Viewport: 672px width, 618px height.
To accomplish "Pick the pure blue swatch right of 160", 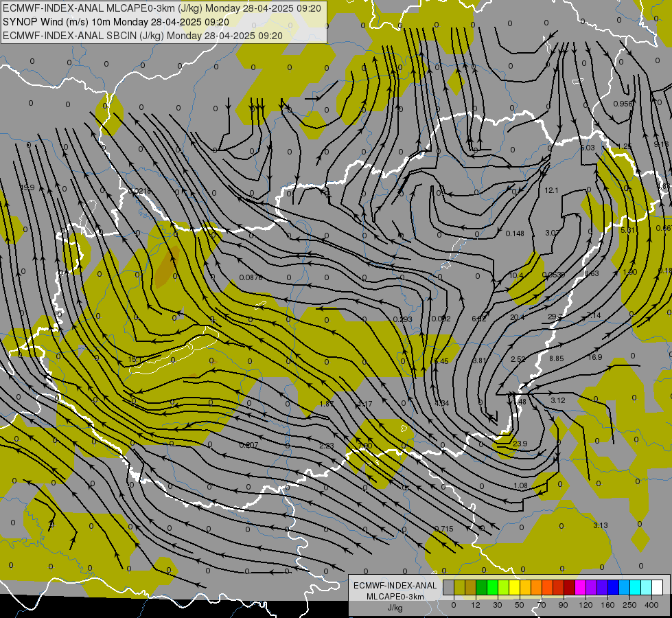I will click(x=613, y=587).
